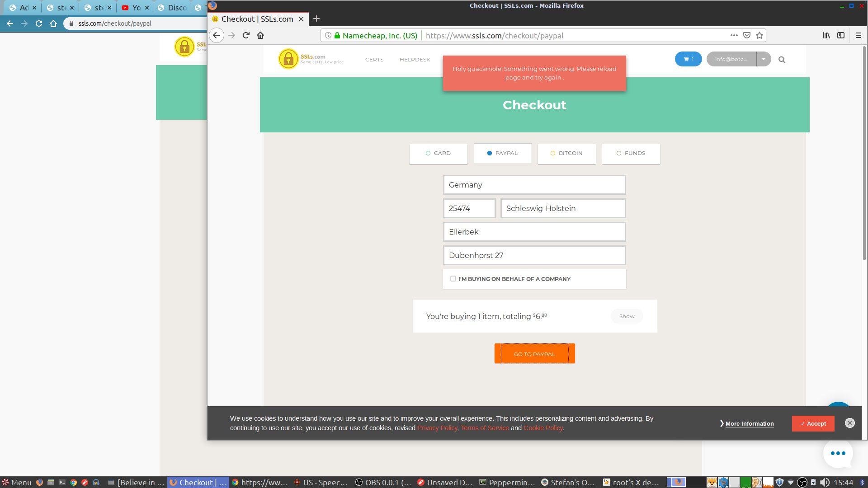Open the CERTS menu item
Image resolution: width=868 pixels, height=488 pixels.
(x=374, y=60)
